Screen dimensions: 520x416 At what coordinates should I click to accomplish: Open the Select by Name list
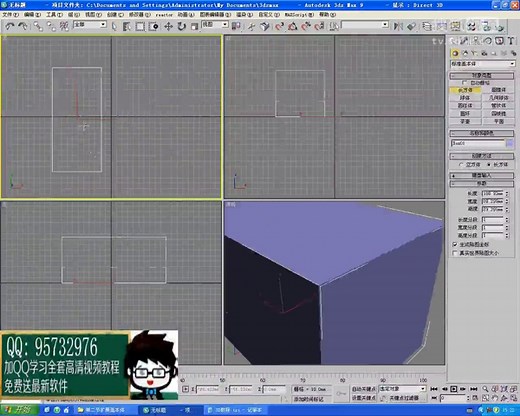pos(127,26)
